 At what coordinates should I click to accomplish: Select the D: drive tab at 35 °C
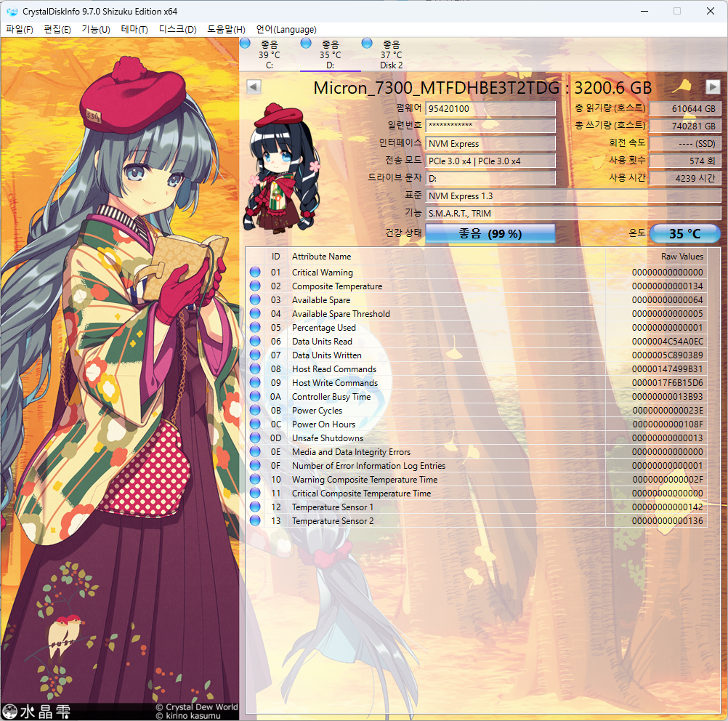point(330,55)
